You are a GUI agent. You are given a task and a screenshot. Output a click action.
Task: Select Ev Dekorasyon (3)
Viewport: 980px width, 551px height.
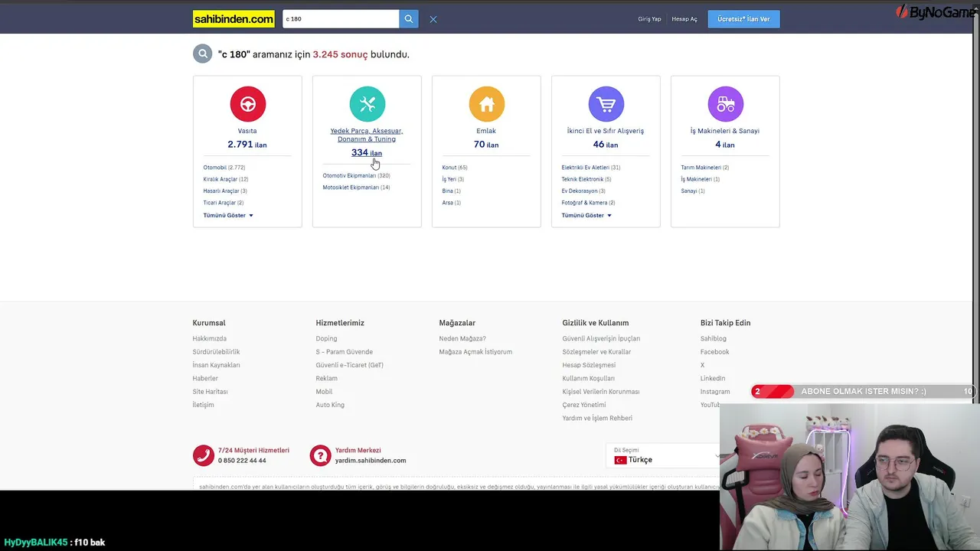click(583, 191)
